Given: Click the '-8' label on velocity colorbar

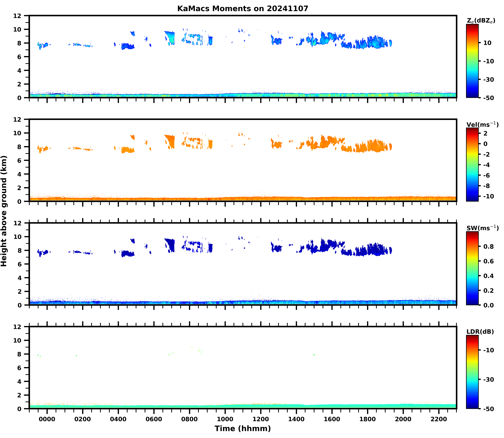Looking at the screenshot, I should point(487,186).
